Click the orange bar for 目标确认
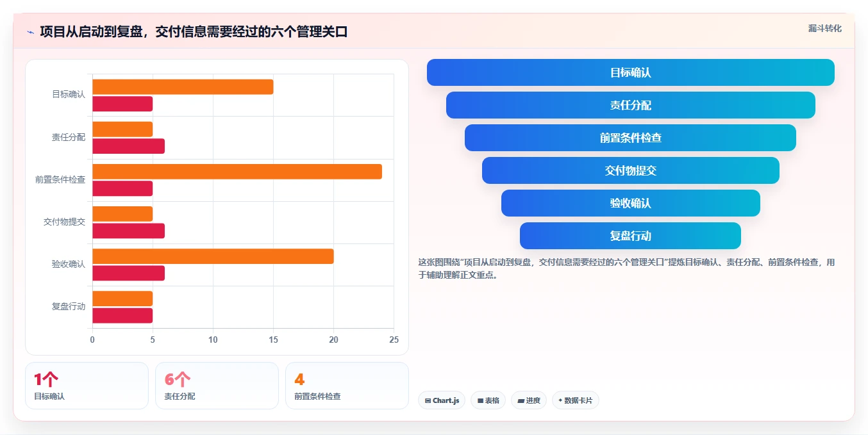This screenshot has width=868, height=435. (183, 86)
